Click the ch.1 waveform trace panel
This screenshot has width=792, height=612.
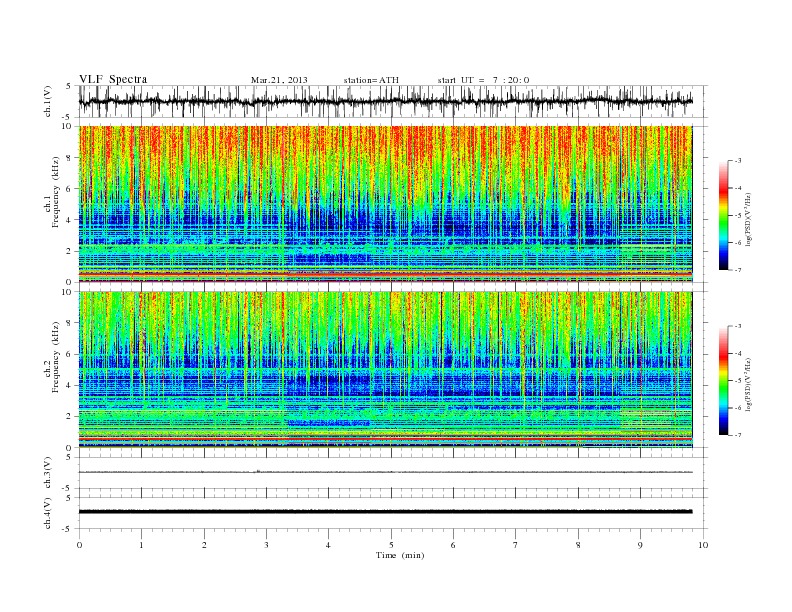[393, 101]
